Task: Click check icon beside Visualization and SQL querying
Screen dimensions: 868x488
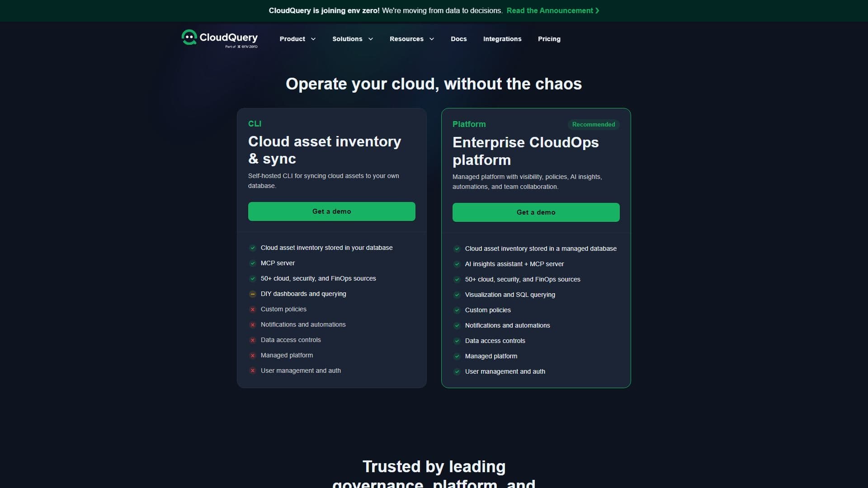Action: [x=457, y=295]
